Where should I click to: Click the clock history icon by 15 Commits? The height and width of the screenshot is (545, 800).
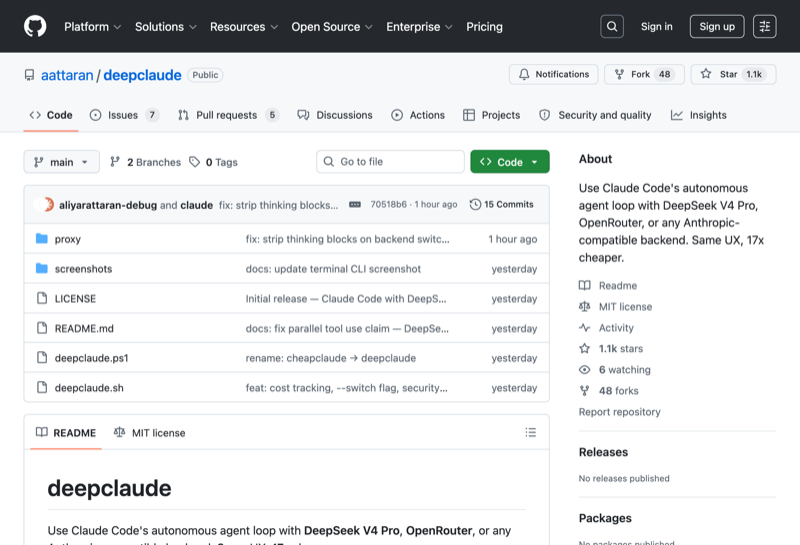[x=475, y=205]
